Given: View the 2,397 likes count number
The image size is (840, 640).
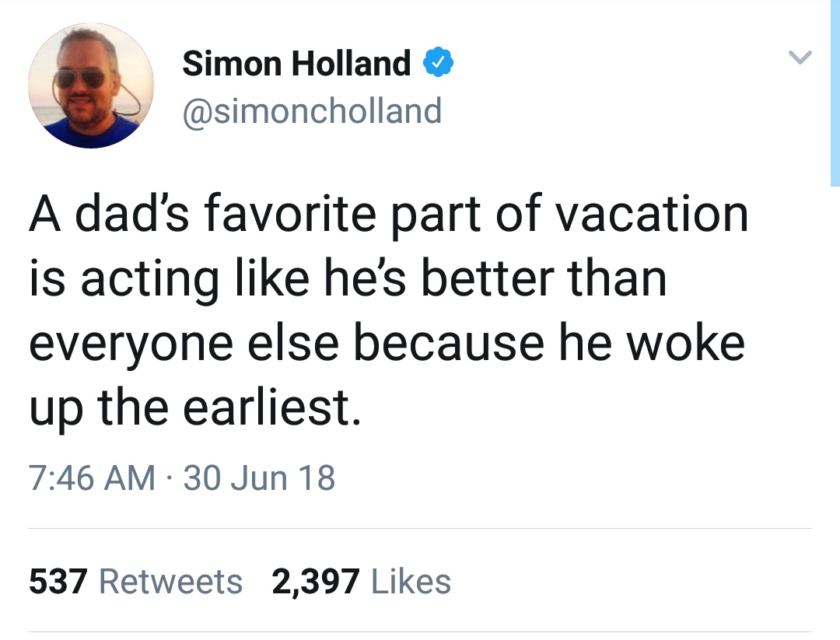Looking at the screenshot, I should pos(316,582).
